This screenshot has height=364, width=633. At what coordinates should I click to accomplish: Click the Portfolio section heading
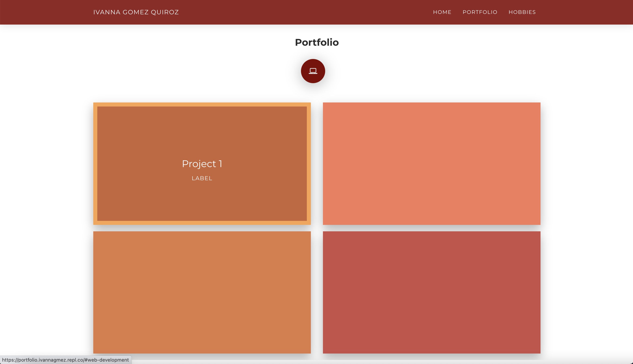click(x=317, y=42)
